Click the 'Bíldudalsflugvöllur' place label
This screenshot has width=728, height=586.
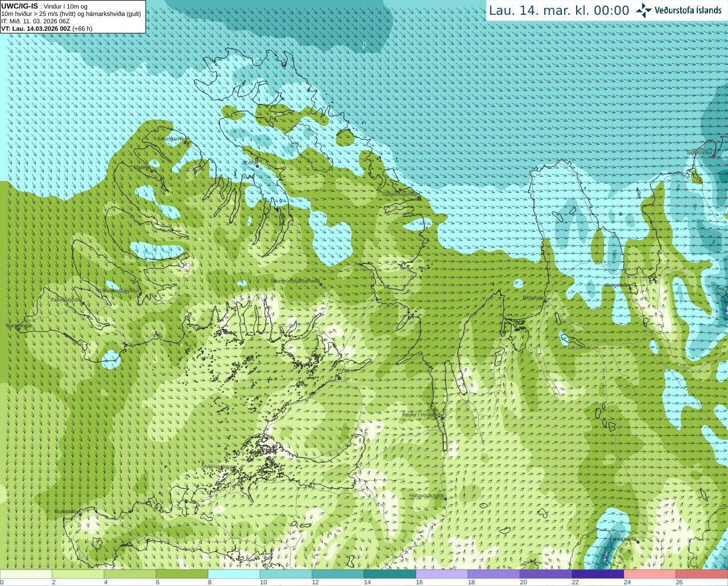118,290
